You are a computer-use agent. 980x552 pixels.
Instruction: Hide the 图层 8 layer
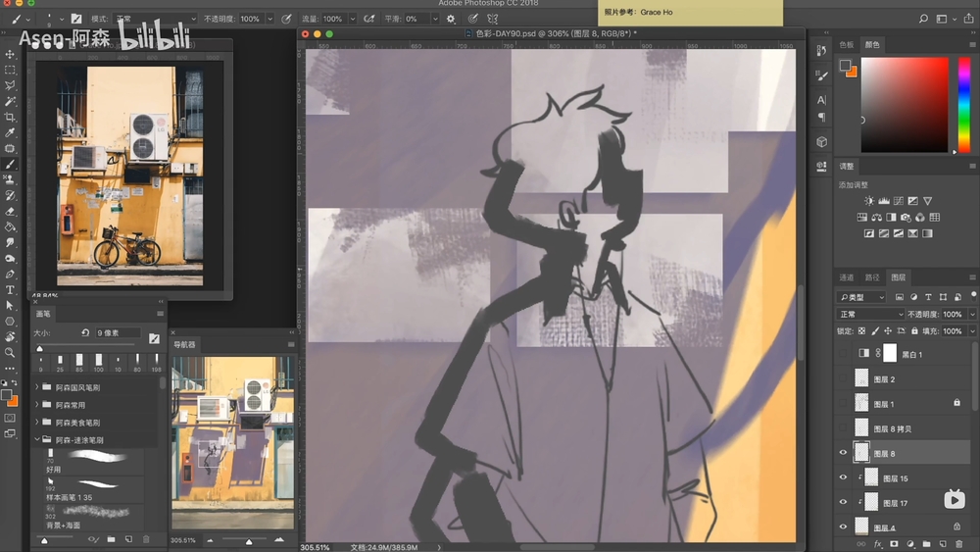pyautogui.click(x=843, y=453)
